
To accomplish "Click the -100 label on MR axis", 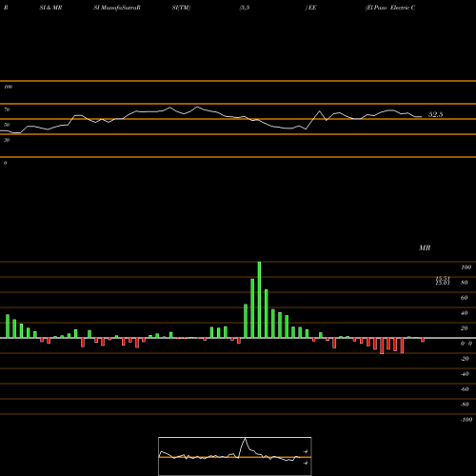I will 466,420.
